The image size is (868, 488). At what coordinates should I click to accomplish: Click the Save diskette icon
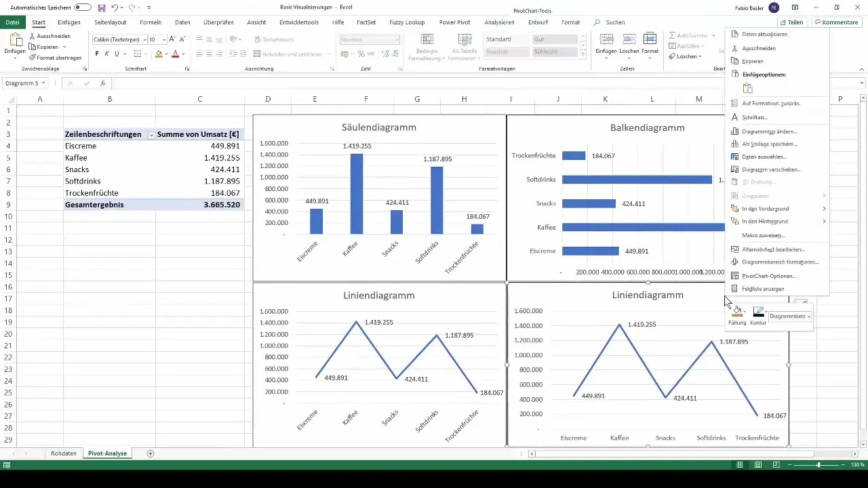[102, 7]
